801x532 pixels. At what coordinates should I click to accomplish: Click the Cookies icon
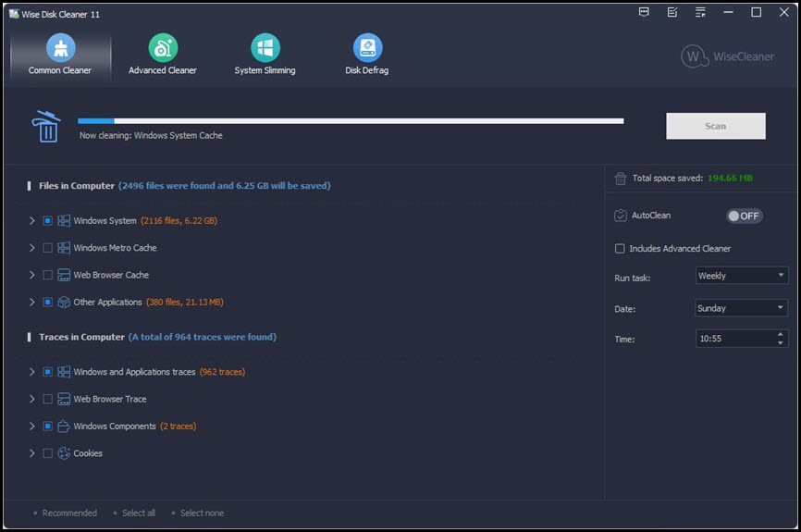pyautogui.click(x=64, y=453)
